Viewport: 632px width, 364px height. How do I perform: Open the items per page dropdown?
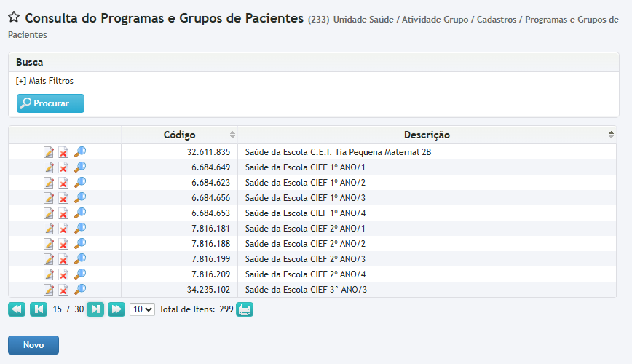tap(142, 309)
